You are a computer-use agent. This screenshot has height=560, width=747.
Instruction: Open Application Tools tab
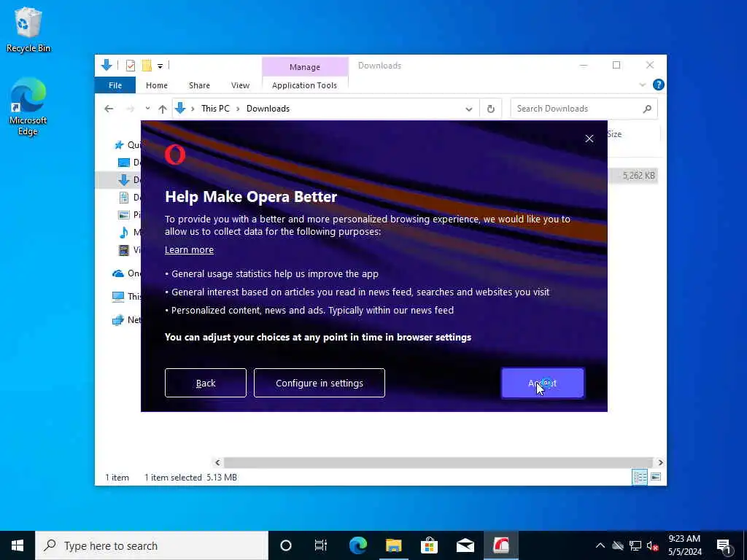[x=304, y=85]
